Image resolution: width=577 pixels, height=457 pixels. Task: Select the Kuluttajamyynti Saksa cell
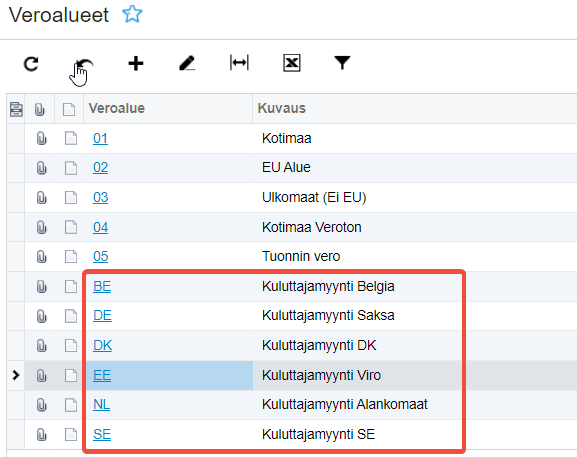[415, 316]
